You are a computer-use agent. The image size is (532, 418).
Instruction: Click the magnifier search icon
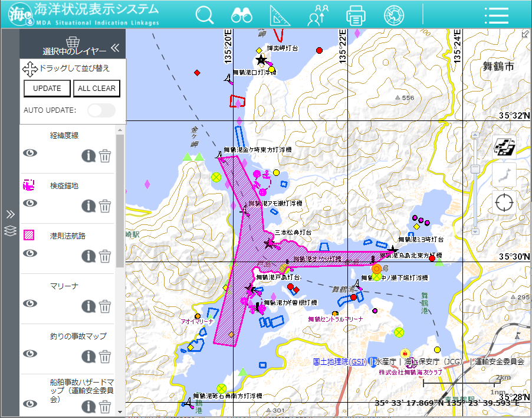pyautogui.click(x=205, y=15)
